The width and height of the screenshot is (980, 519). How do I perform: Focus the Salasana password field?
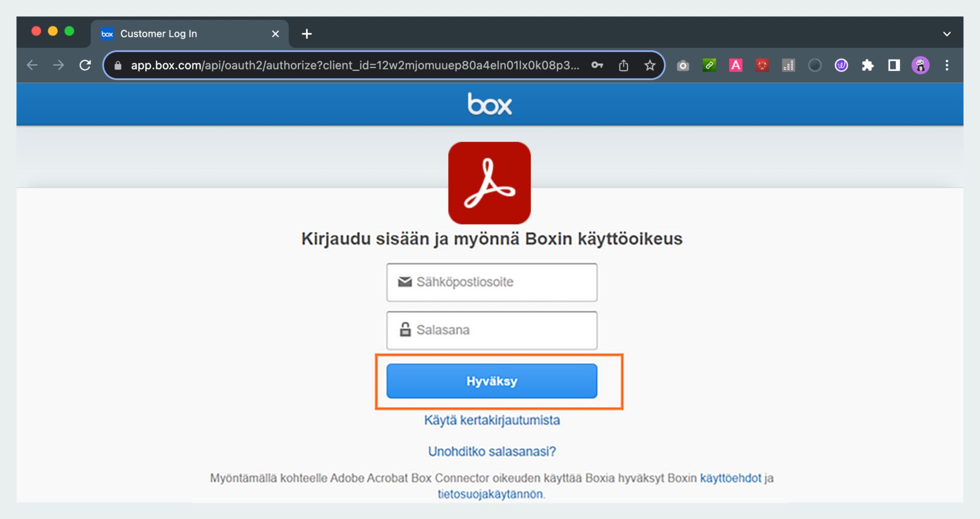[492, 330]
